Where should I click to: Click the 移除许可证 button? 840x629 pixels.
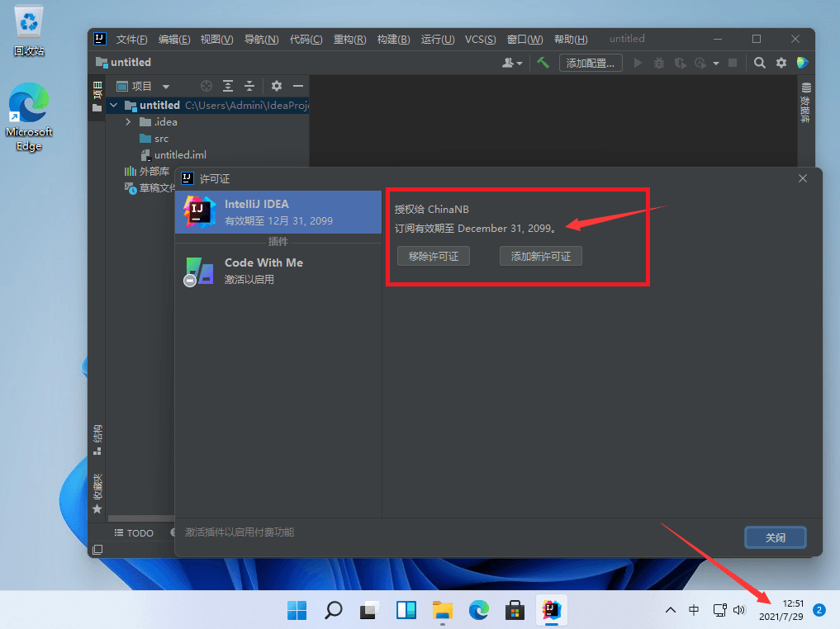point(434,257)
